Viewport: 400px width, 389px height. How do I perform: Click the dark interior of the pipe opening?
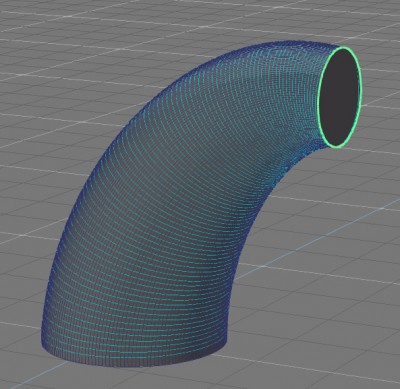coord(339,97)
